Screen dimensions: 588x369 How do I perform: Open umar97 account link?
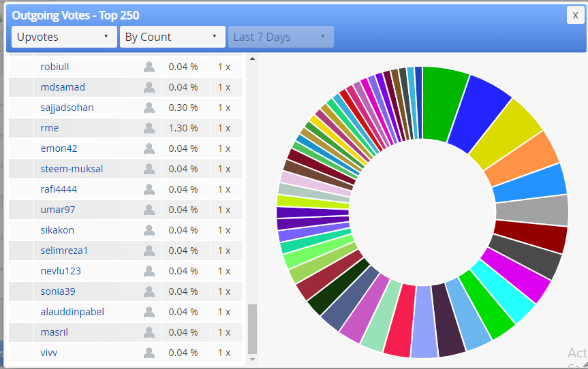[x=58, y=210]
